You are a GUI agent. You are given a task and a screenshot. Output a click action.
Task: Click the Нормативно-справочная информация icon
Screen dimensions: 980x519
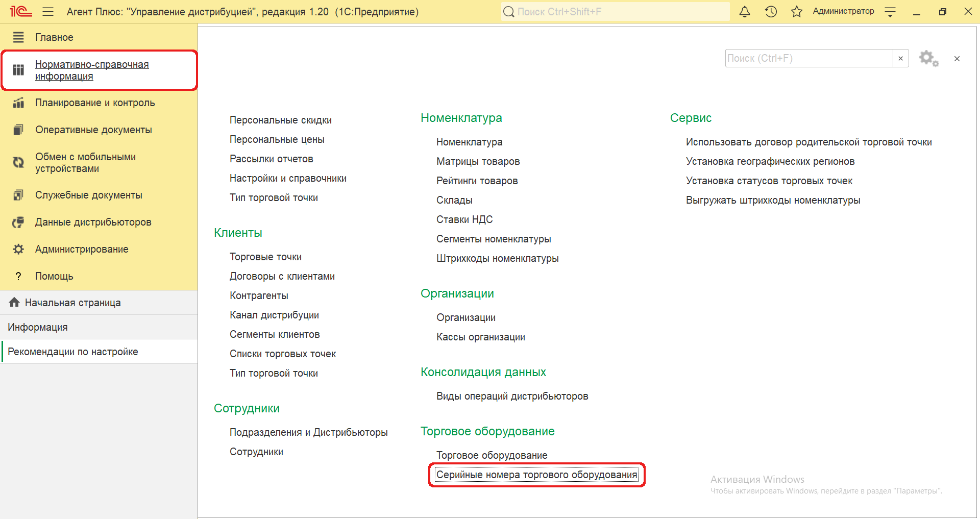pos(18,70)
